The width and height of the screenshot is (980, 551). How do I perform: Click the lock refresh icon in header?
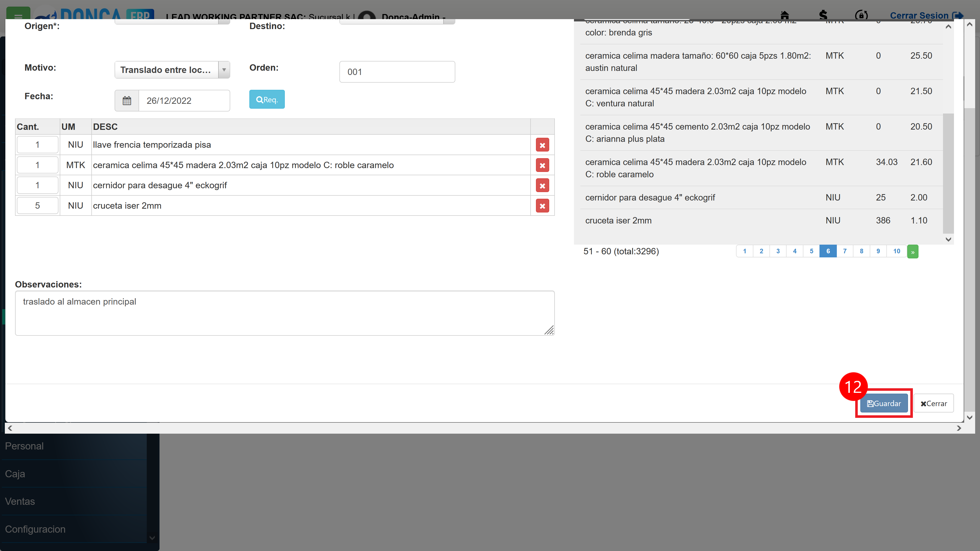[861, 15]
